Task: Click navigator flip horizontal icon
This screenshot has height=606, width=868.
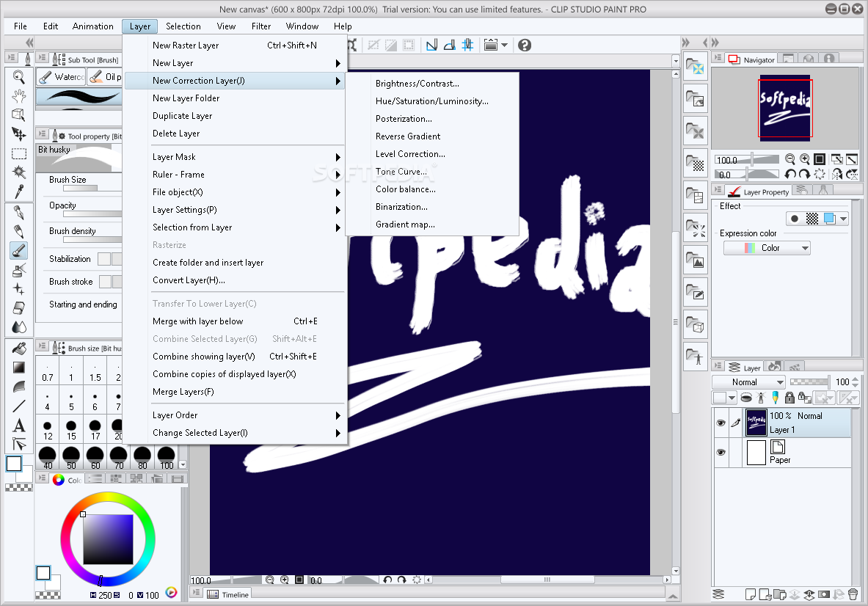Action: point(837,175)
